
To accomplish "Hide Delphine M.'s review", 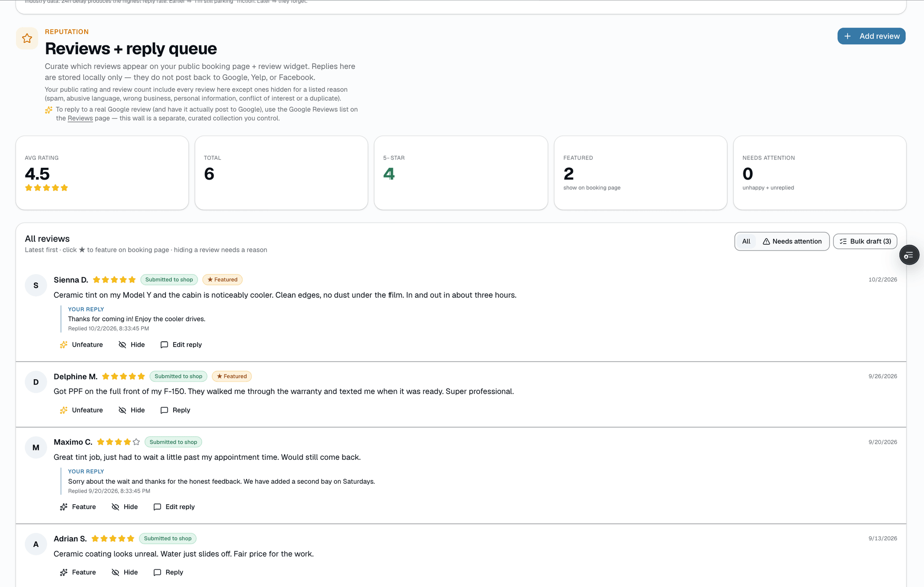I will tap(132, 410).
